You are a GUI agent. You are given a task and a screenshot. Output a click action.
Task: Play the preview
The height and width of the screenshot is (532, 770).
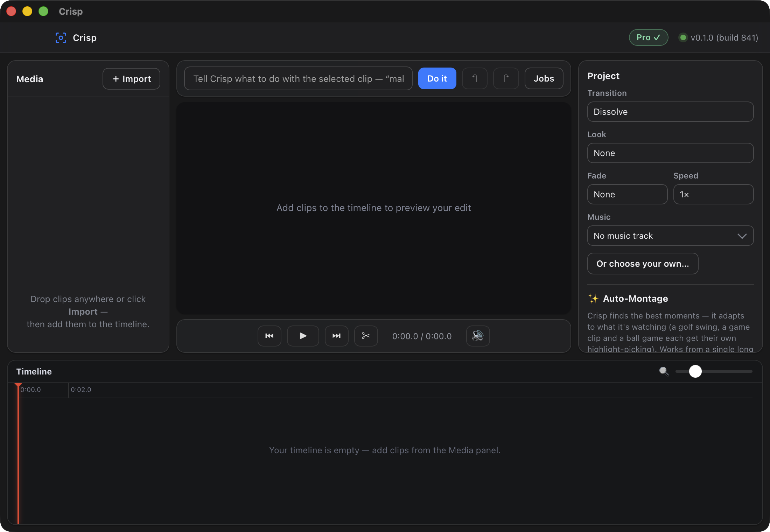click(303, 336)
